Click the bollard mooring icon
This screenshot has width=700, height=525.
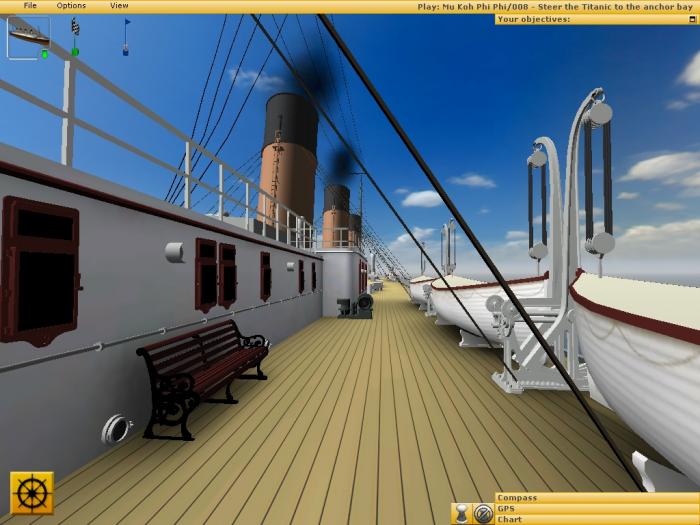[461, 514]
